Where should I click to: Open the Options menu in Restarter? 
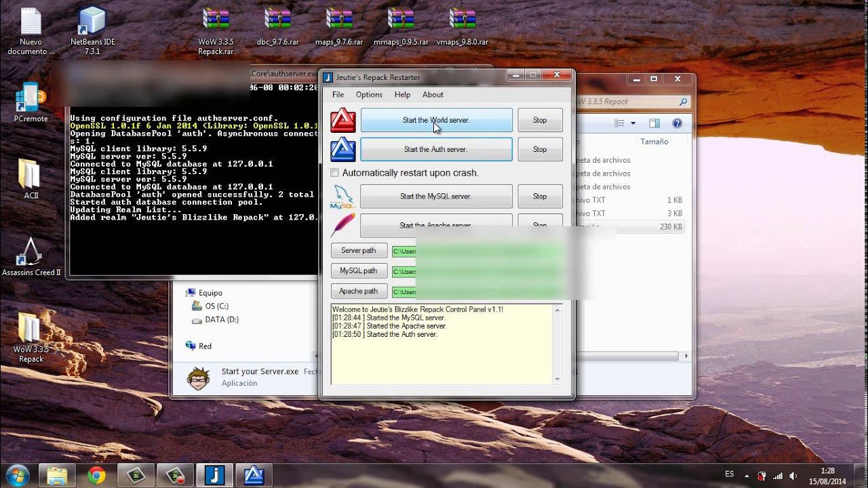coord(369,95)
